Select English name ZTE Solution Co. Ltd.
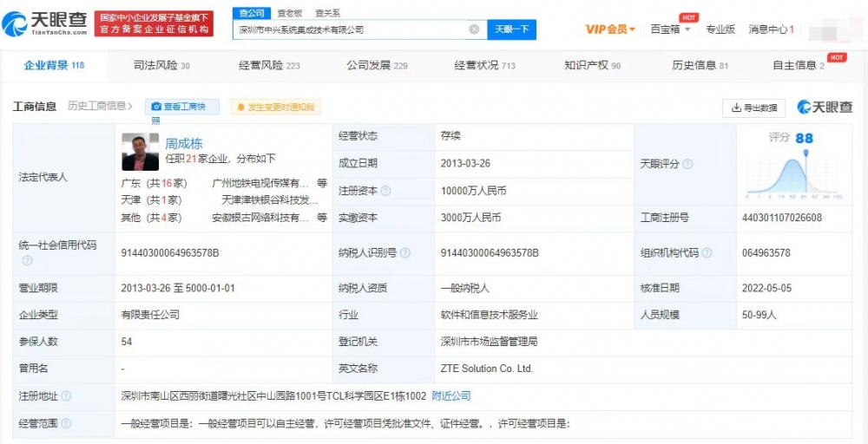Image resolution: width=868 pixels, height=444 pixels. pyautogui.click(x=487, y=369)
